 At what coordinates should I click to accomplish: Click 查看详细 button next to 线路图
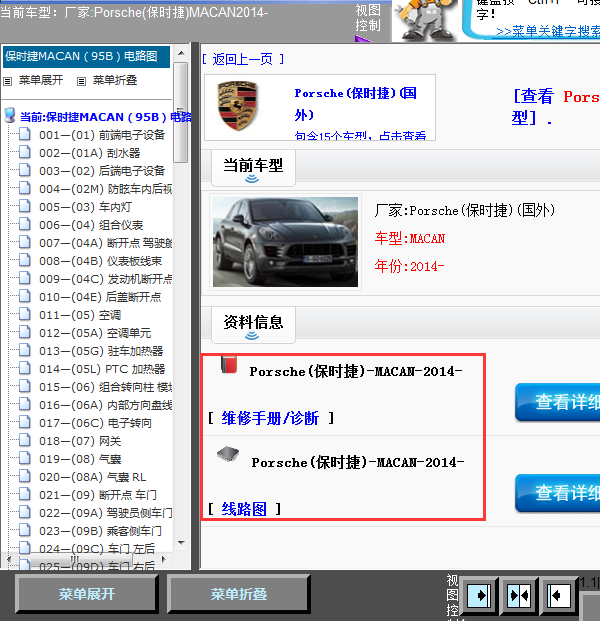point(558,493)
